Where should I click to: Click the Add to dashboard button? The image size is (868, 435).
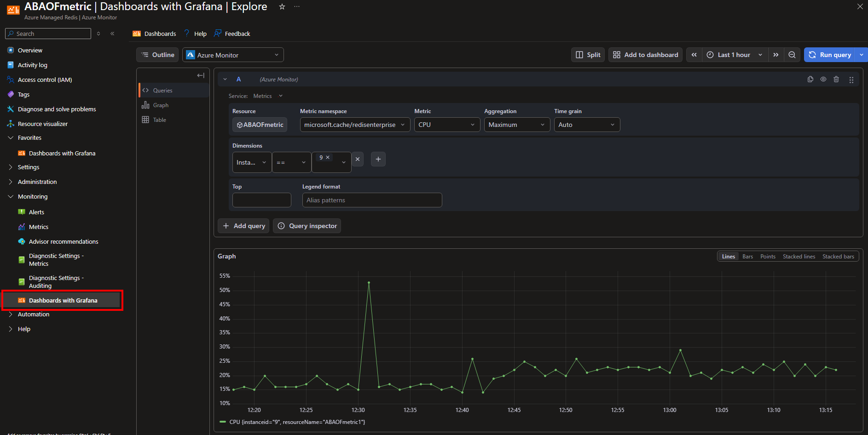[x=645, y=55]
